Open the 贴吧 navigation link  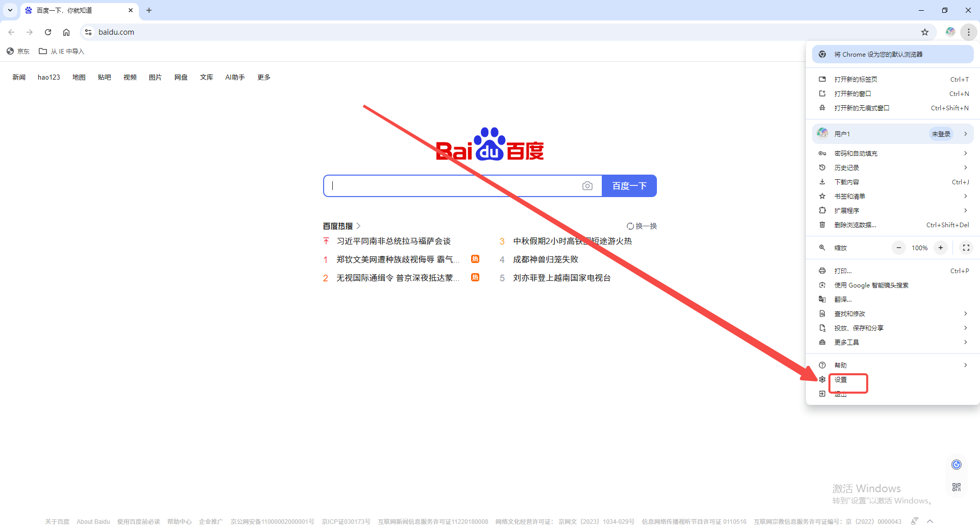(105, 77)
